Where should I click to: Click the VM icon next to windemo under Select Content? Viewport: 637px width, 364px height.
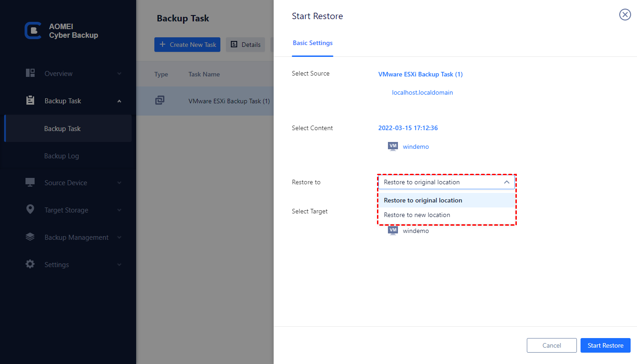pyautogui.click(x=392, y=147)
